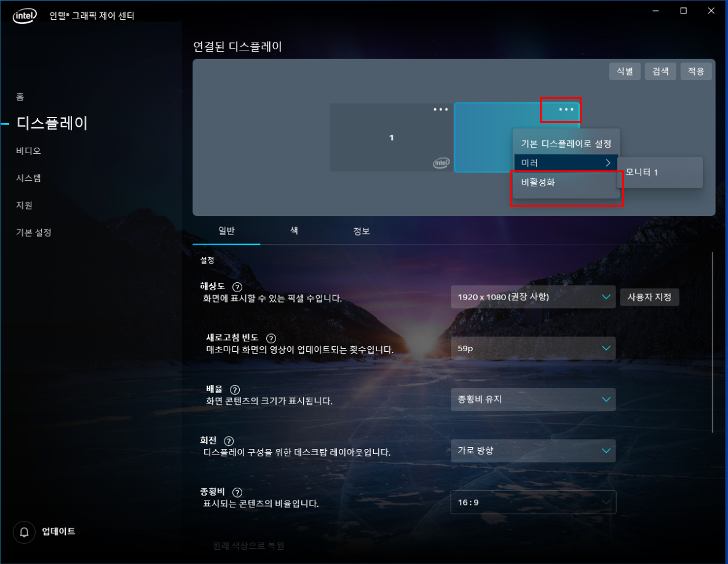This screenshot has width=728, height=564.
Task: Click the 사용자 지정 button
Action: pyautogui.click(x=649, y=297)
